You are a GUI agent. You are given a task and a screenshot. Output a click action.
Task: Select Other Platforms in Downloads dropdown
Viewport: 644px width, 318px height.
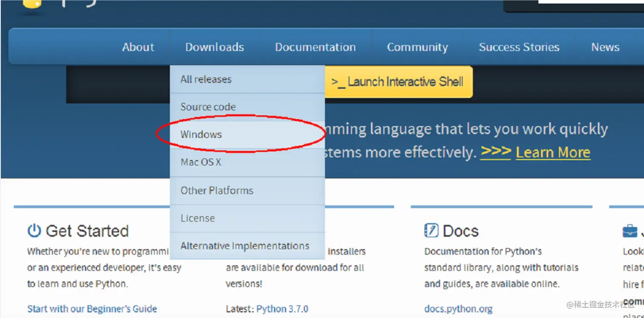pos(247,190)
